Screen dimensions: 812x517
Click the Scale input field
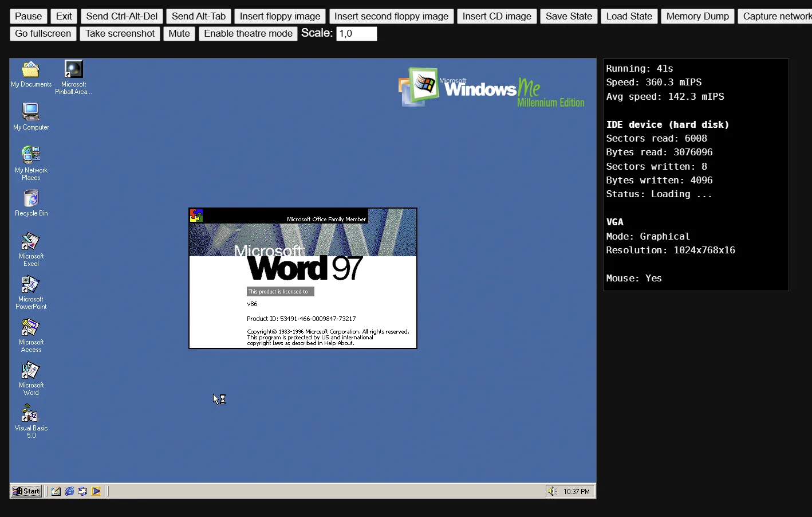click(x=357, y=34)
